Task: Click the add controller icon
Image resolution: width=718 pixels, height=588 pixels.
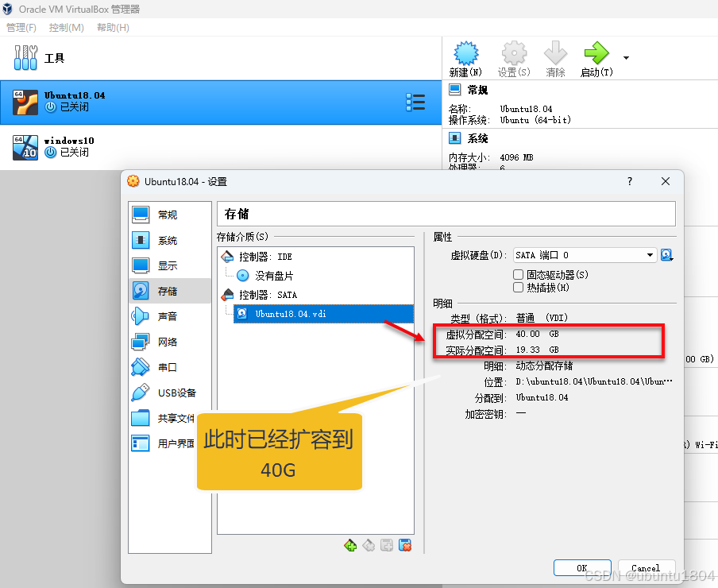Action: tap(350, 545)
